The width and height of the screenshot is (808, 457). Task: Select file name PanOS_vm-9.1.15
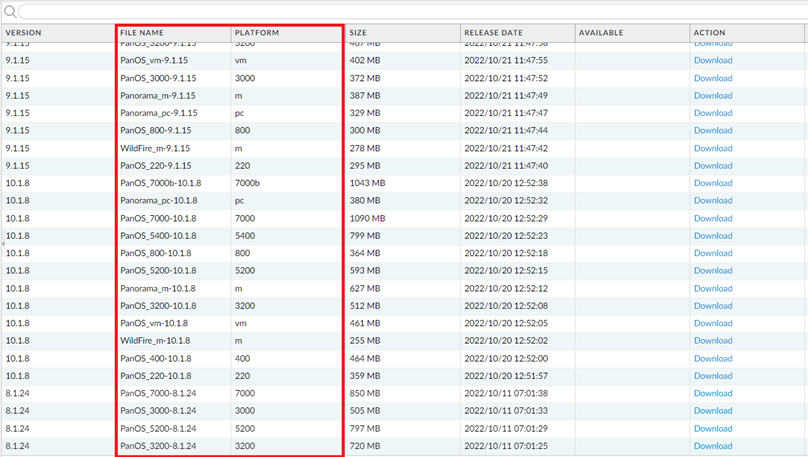154,60
